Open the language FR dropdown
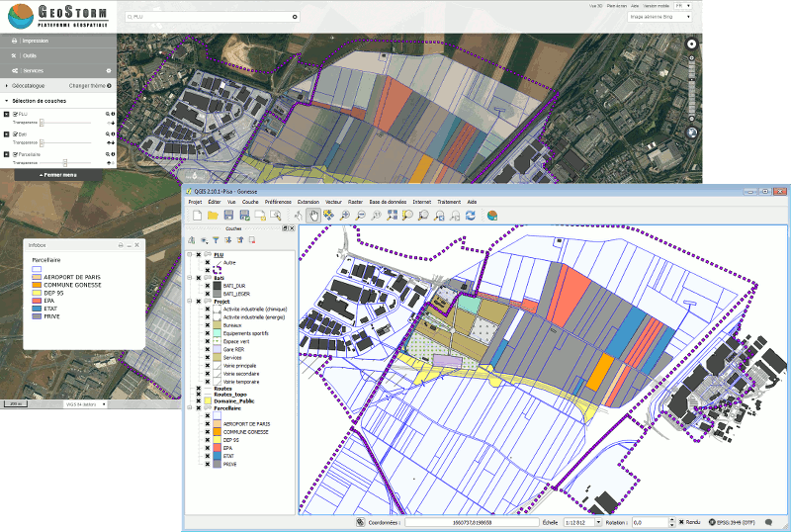791x532 pixels. click(682, 6)
